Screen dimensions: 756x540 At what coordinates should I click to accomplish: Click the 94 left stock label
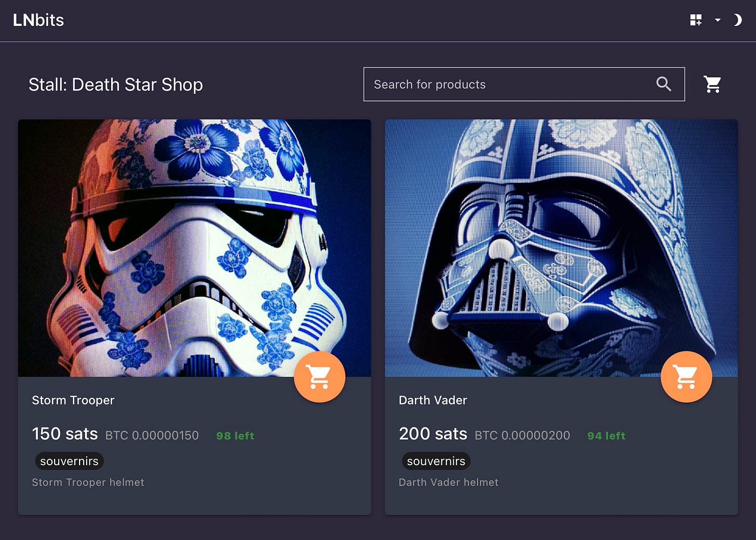[x=606, y=436]
